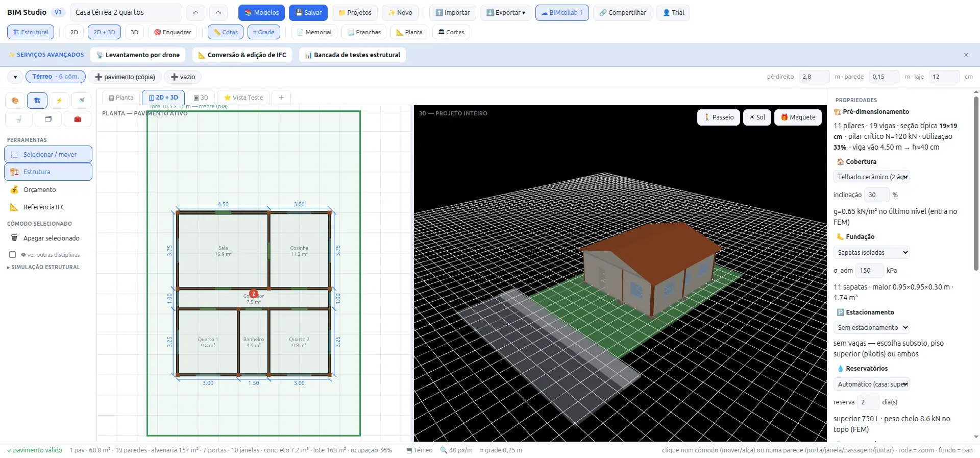Open Projetos list

pyautogui.click(x=355, y=12)
